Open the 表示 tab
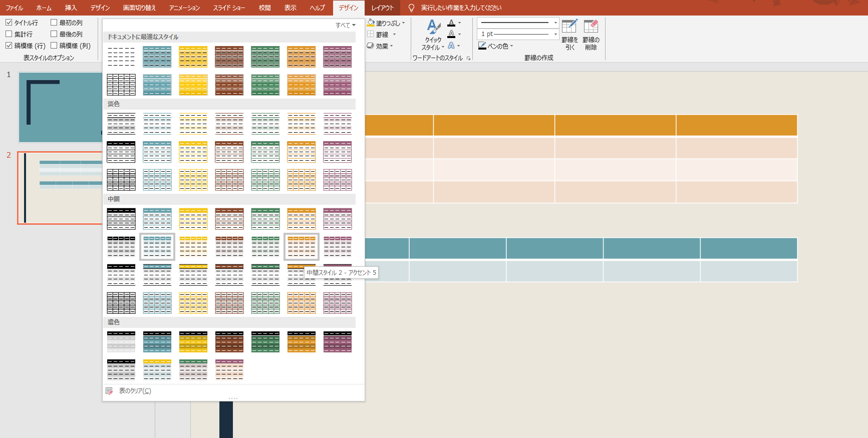868x438 pixels. point(291,8)
